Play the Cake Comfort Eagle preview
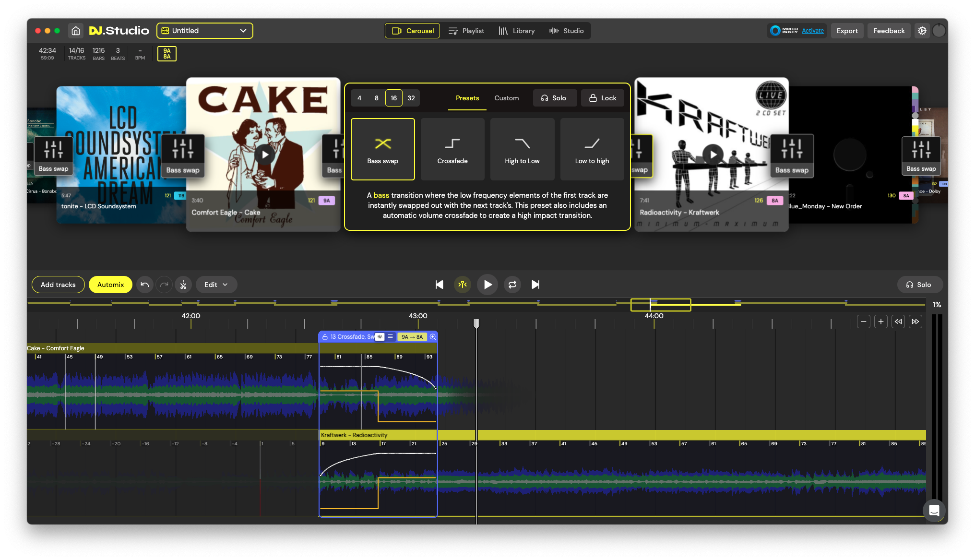 click(264, 155)
